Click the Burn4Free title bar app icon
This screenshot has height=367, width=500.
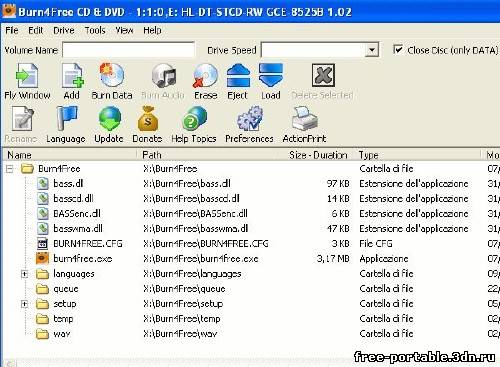[x=9, y=11]
